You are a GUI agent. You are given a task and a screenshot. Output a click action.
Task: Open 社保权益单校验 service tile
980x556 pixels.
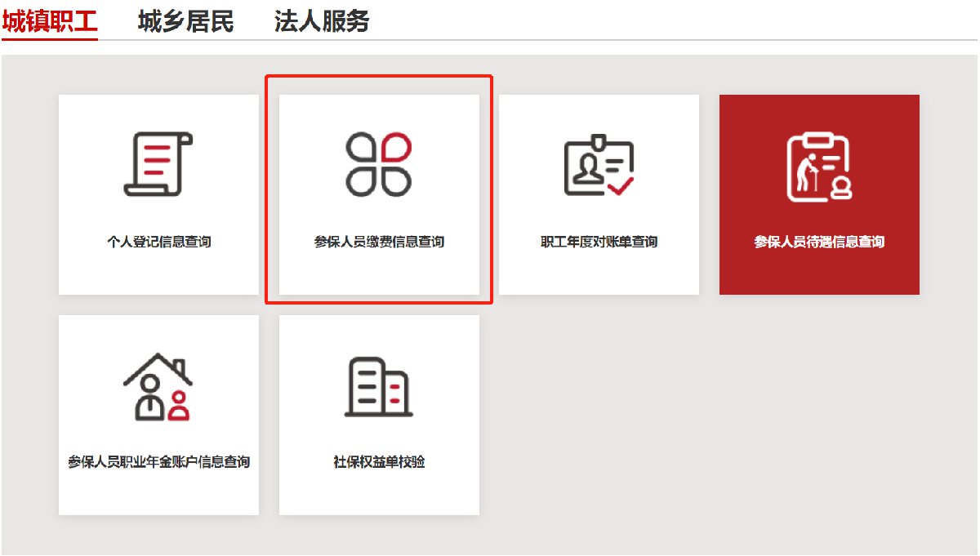point(378,414)
